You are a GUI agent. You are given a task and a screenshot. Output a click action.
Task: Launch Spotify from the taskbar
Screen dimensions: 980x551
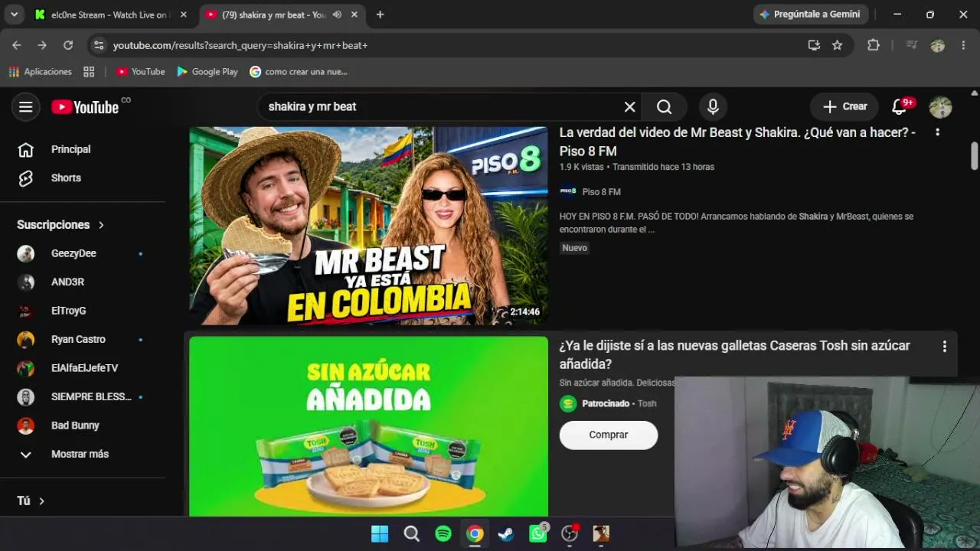[443, 533]
